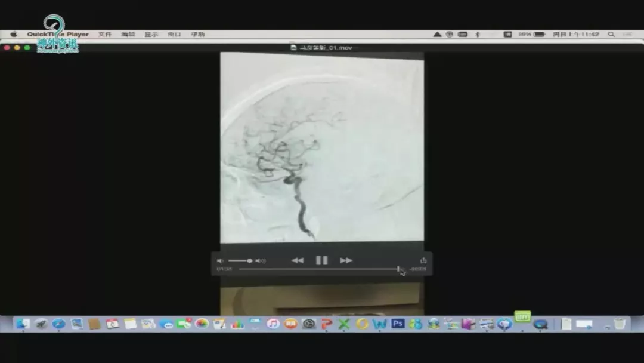This screenshot has height=363, width=644.
Task: Open the green X spreadsheet app in Dock
Action: pyautogui.click(x=344, y=324)
